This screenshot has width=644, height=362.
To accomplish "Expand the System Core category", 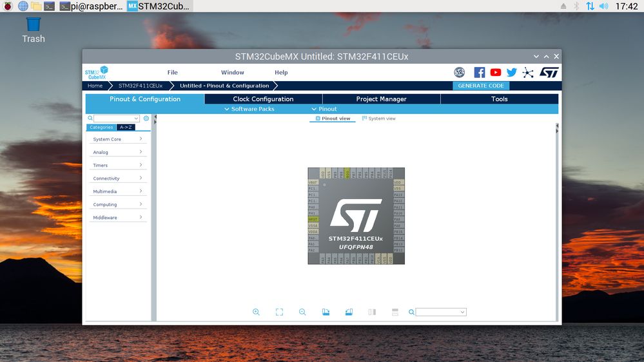I will 117,139.
